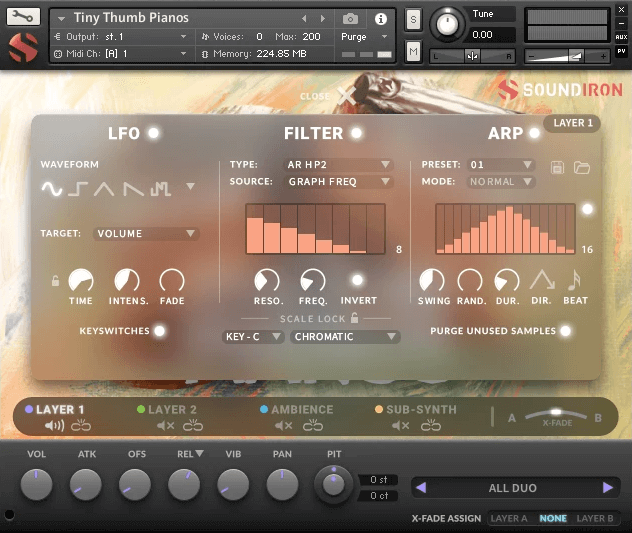Open the instrument info icon
Image resolution: width=632 pixels, height=533 pixels.
pos(380,19)
